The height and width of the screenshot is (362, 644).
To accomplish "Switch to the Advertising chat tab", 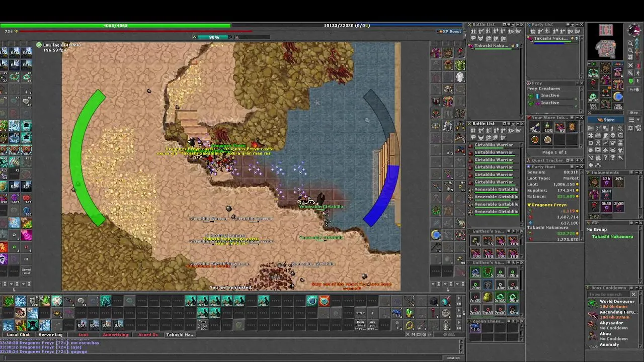I will (115, 334).
